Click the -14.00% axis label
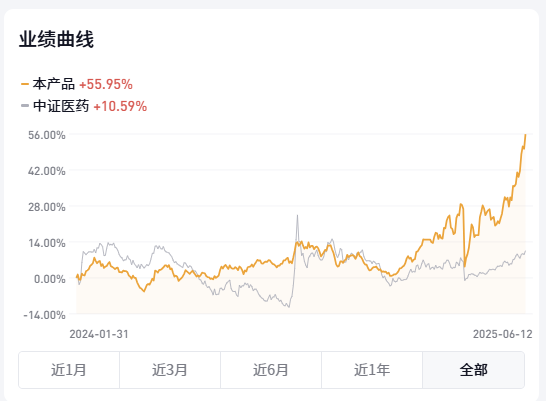This screenshot has height=401, width=546. (x=44, y=315)
